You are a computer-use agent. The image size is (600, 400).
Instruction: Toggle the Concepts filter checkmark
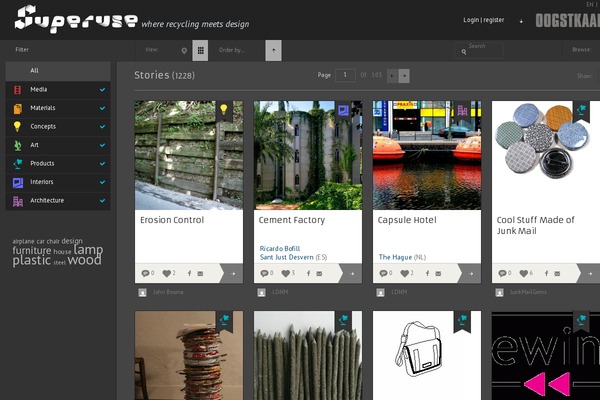[102, 127]
